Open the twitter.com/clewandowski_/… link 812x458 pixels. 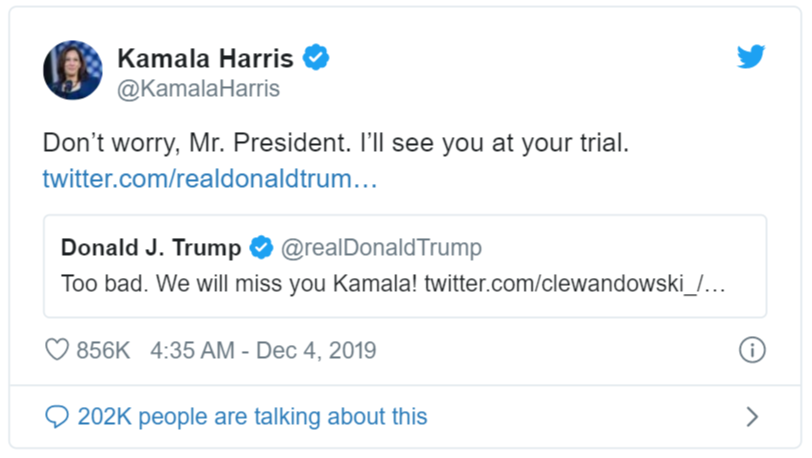pos(574,283)
